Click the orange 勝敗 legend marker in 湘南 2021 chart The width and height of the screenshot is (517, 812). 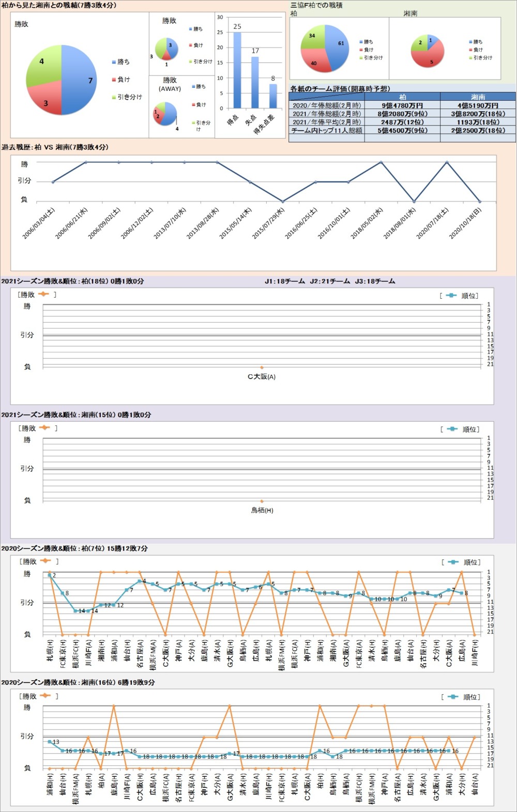tap(44, 427)
